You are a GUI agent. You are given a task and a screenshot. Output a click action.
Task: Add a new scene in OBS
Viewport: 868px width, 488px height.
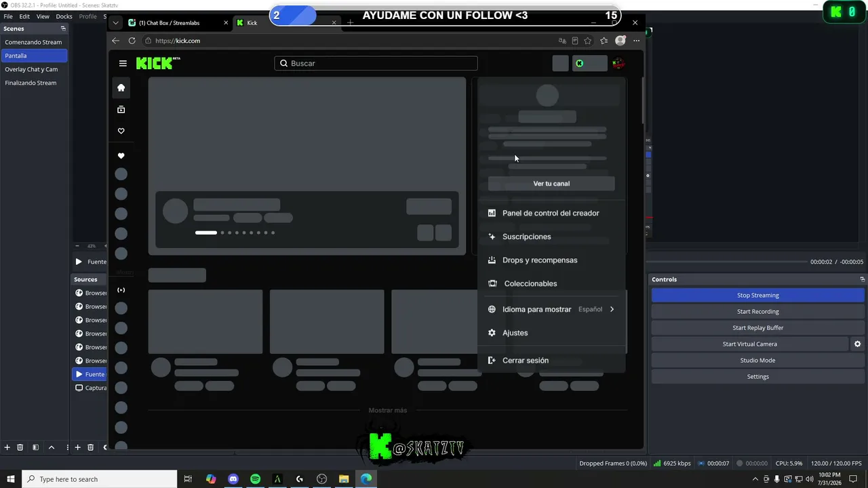(7, 447)
